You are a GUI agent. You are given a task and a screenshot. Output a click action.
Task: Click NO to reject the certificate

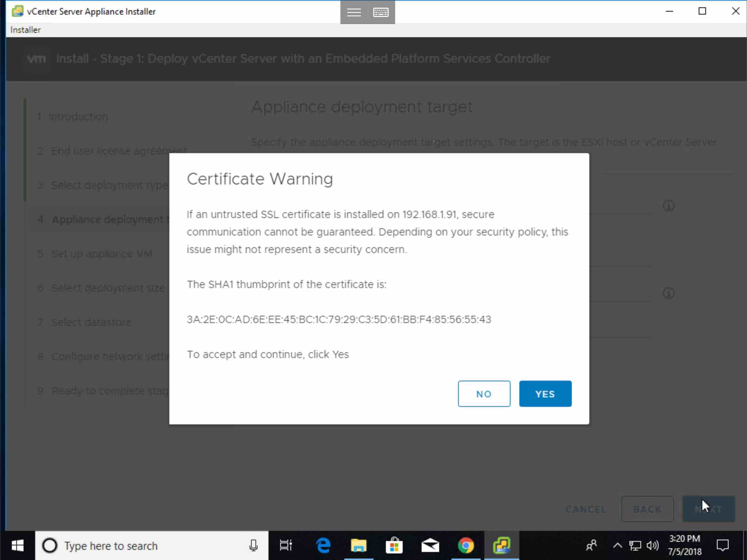484,393
